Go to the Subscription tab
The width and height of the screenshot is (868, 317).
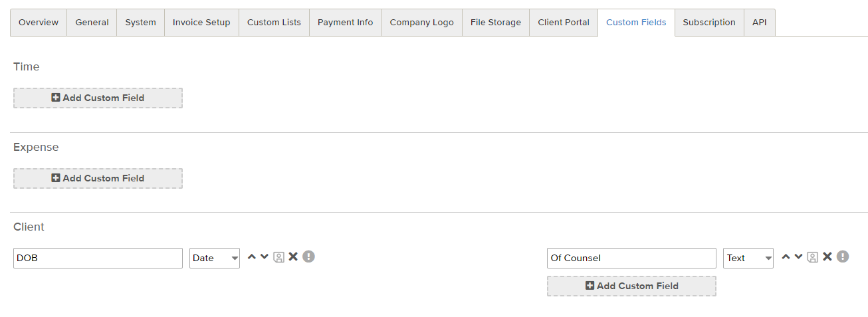pyautogui.click(x=709, y=23)
